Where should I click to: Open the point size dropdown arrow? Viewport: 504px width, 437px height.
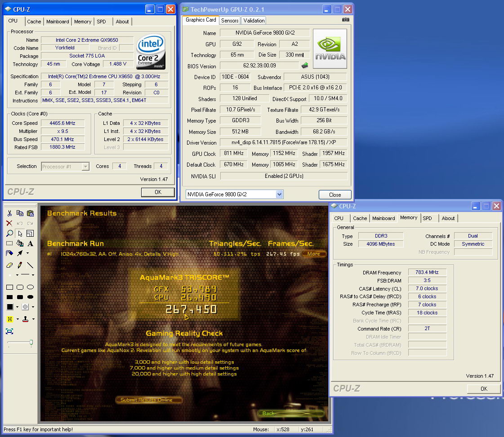[x=18, y=275]
